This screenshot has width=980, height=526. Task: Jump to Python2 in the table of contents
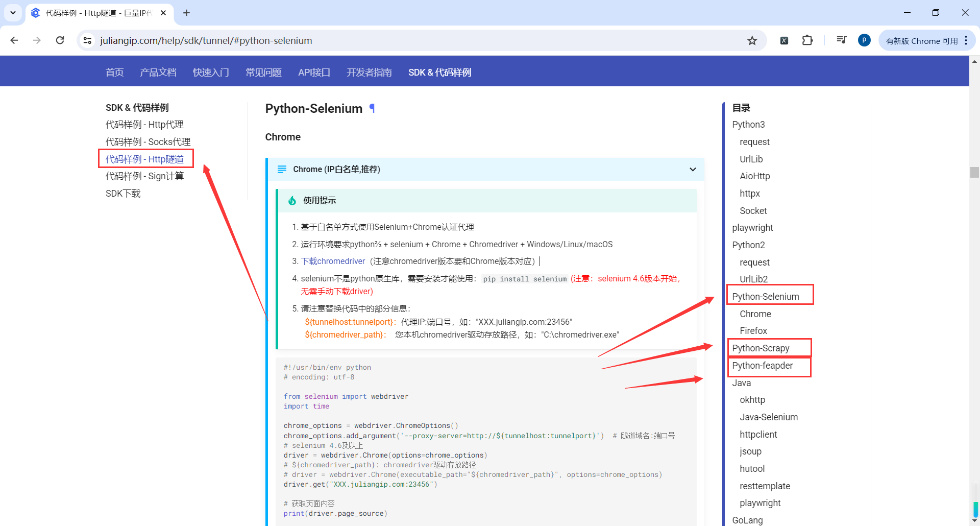[748, 245]
